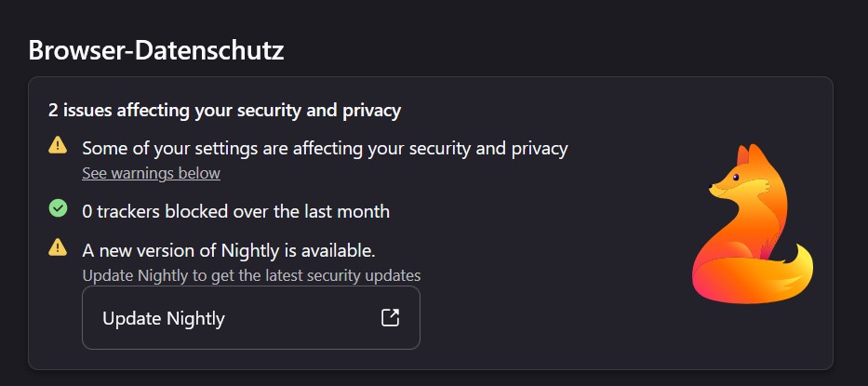Click the green checkmark beside trackers blocked
Screen dimensions: 868x386
tap(58, 208)
